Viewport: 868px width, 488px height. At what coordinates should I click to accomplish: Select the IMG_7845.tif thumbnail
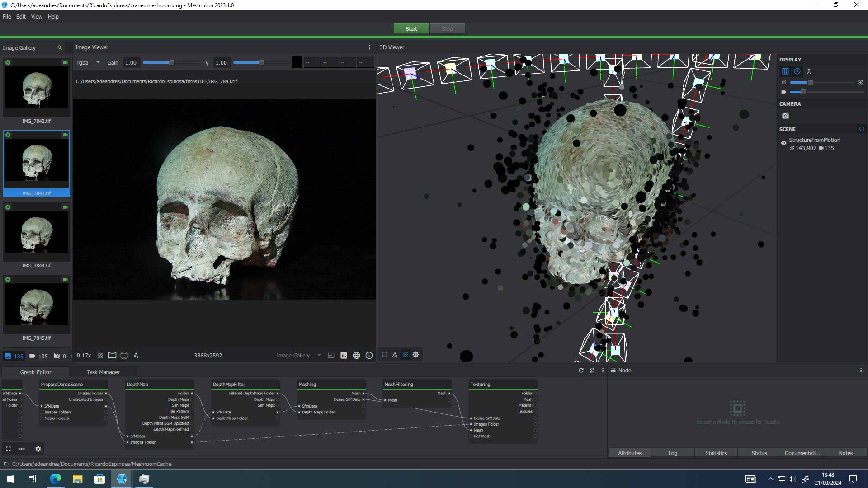37,305
